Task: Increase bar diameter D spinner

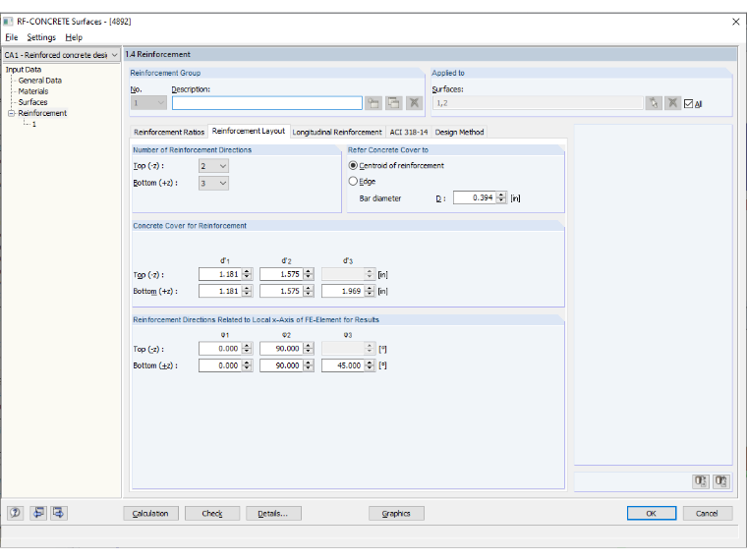Action: (500, 195)
